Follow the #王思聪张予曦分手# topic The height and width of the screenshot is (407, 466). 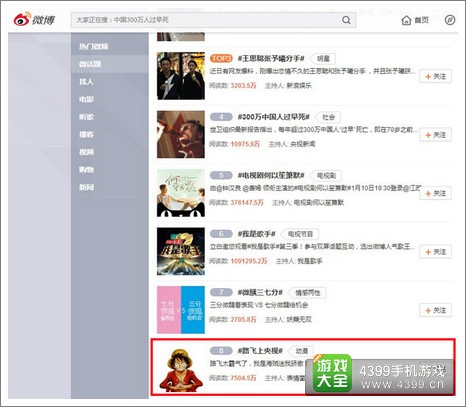point(435,76)
